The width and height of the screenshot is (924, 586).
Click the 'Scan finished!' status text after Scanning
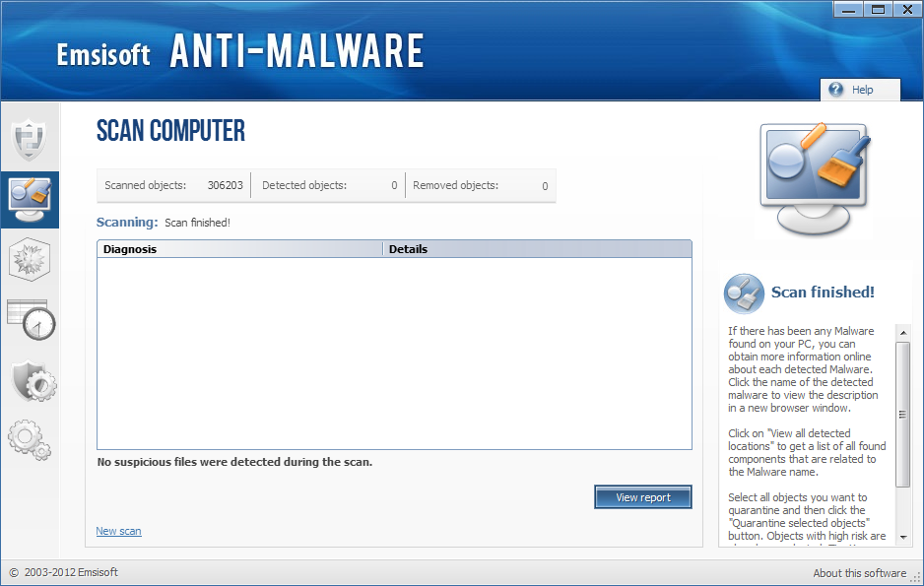[x=197, y=223]
